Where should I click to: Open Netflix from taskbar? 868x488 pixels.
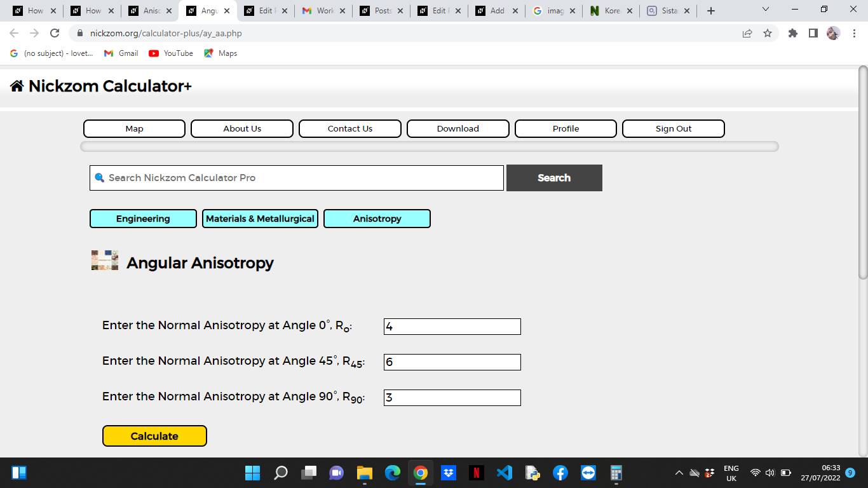[x=477, y=473]
